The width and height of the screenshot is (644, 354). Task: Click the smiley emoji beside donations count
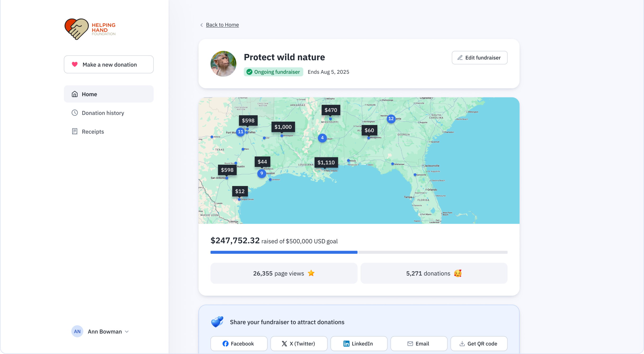tap(458, 273)
